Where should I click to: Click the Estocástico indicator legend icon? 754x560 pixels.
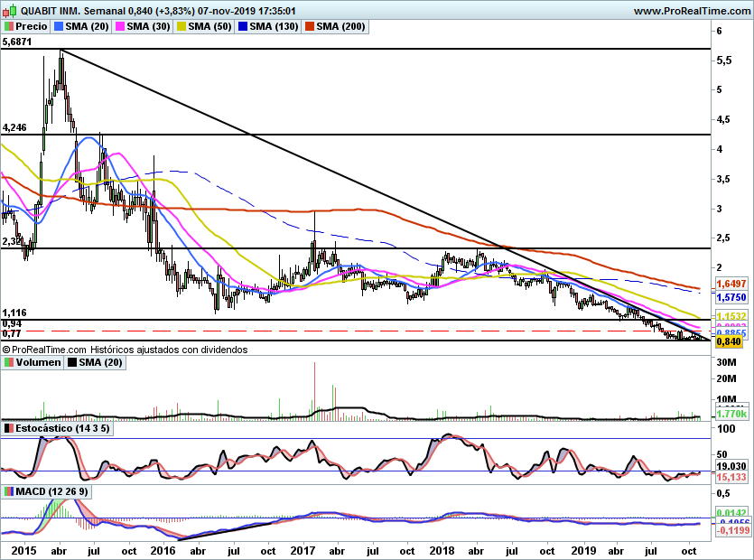tap(9, 428)
